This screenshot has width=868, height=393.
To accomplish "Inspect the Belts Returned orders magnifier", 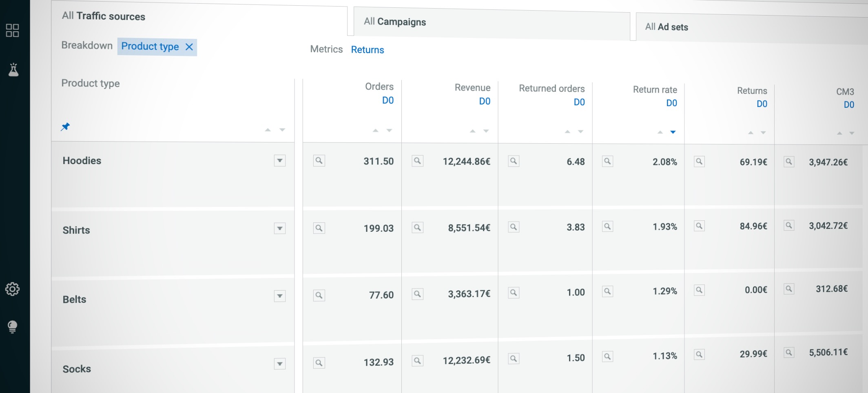I will 514,293.
